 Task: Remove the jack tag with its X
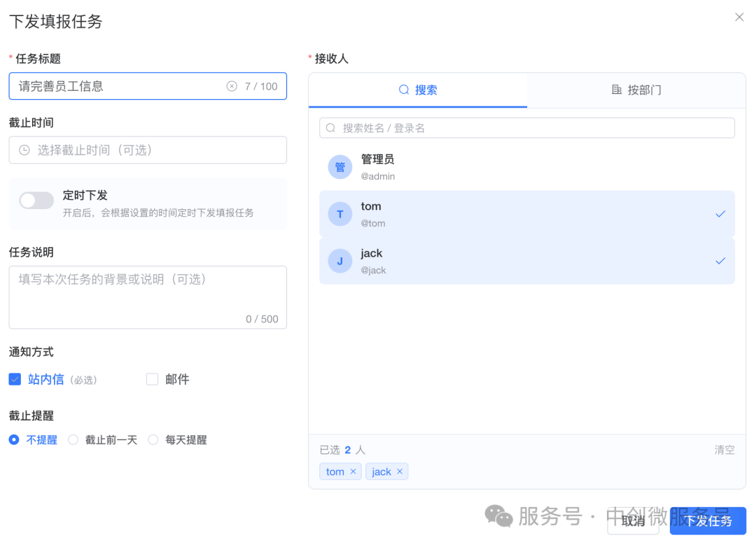(400, 471)
